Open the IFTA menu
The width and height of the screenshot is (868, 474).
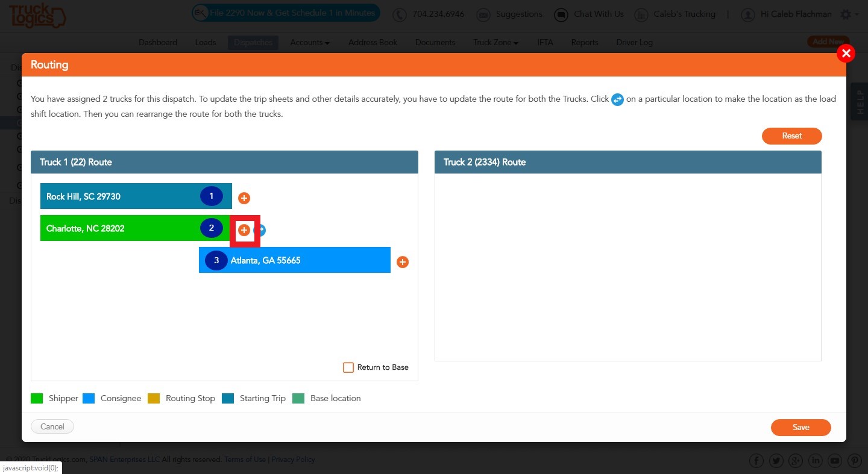pyautogui.click(x=545, y=42)
